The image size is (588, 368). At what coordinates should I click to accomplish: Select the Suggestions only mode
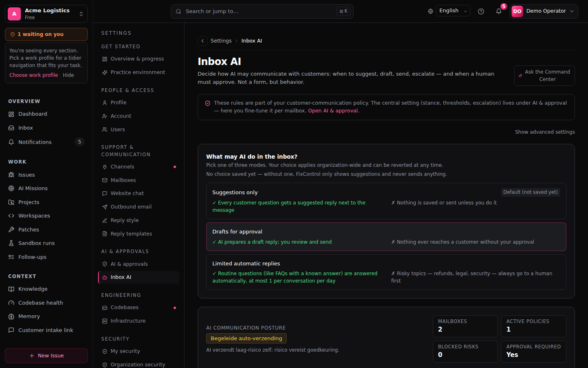pyautogui.click(x=386, y=201)
